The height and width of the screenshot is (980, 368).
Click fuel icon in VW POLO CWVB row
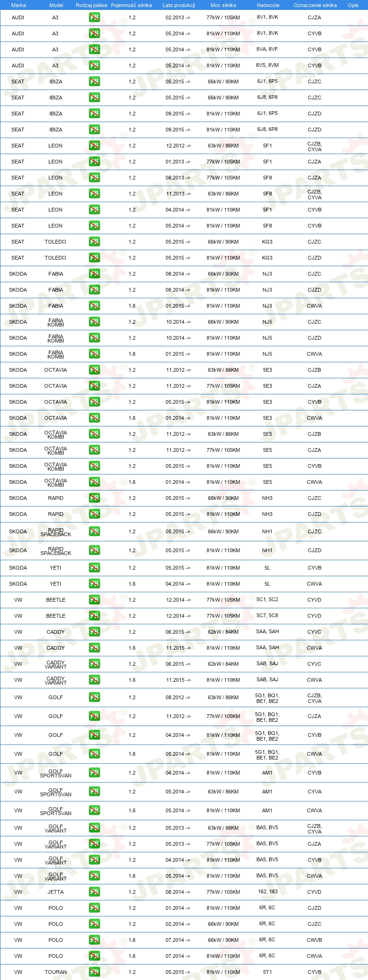coord(94,940)
